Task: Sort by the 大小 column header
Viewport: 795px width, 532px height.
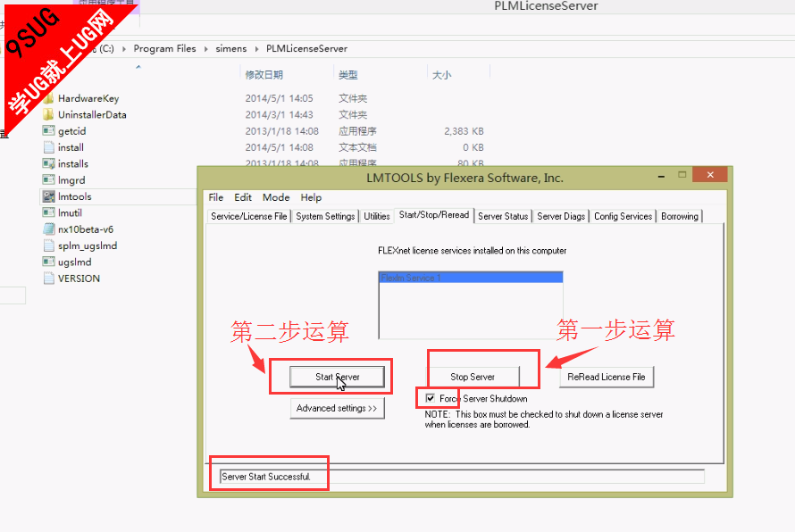Action: click(441, 75)
